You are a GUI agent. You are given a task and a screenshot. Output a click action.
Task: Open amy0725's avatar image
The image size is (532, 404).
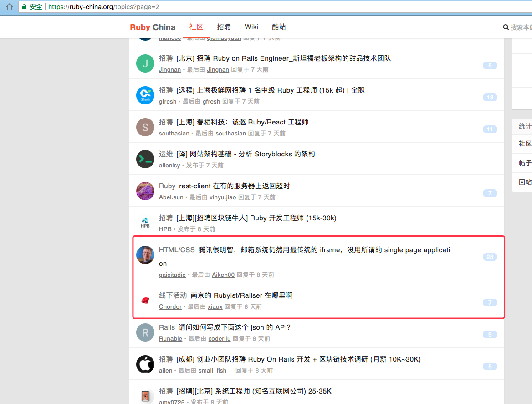(x=145, y=396)
